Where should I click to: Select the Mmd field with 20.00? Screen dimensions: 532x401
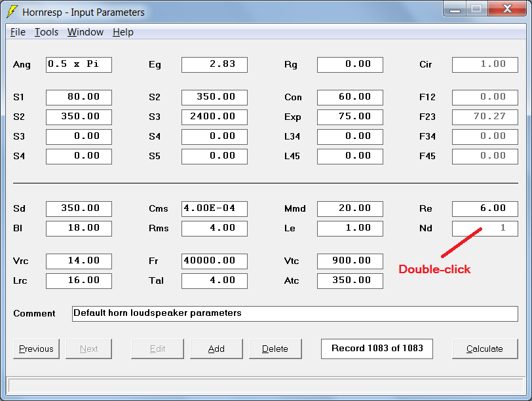(x=350, y=208)
